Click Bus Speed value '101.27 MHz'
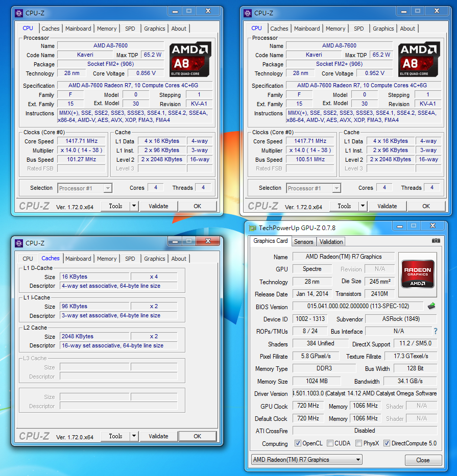Screen dimensions: 457x476 coord(81,159)
